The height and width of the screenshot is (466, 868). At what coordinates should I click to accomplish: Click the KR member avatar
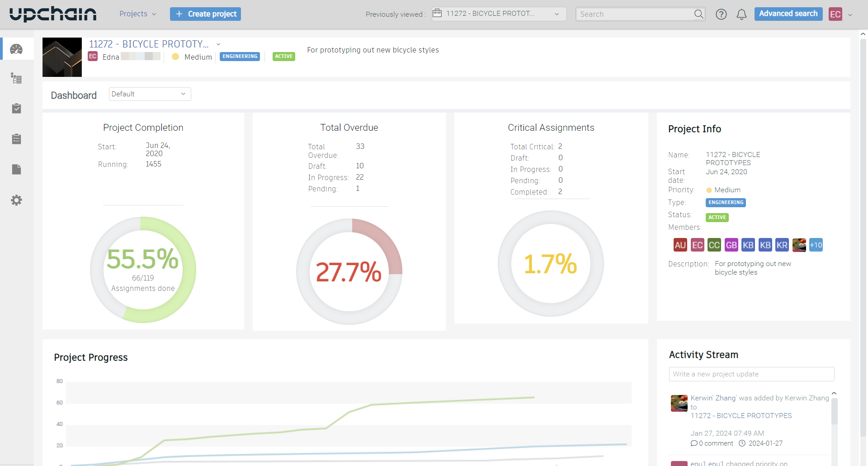pos(782,245)
